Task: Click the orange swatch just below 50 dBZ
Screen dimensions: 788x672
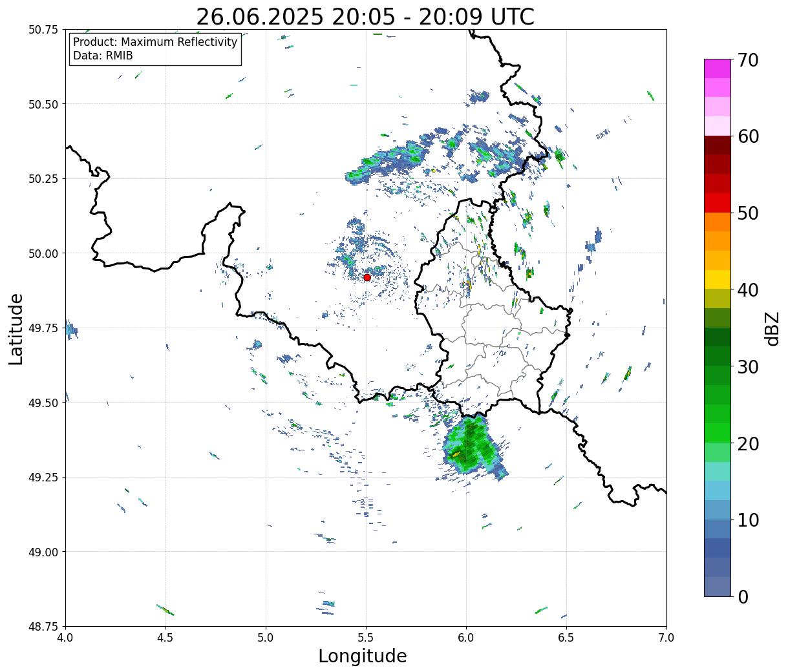Action: 718,222
